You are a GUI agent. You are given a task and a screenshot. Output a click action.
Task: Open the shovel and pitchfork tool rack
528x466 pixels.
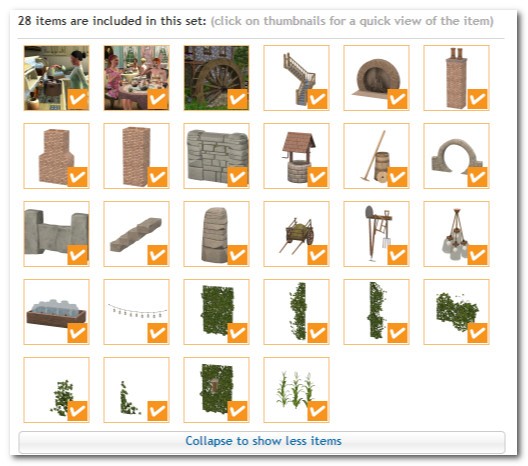tap(376, 234)
